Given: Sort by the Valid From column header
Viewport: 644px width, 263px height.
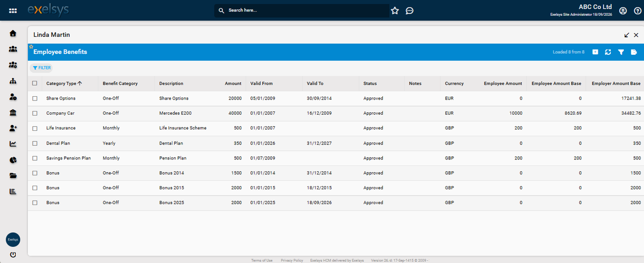Looking at the screenshot, I should (x=262, y=83).
